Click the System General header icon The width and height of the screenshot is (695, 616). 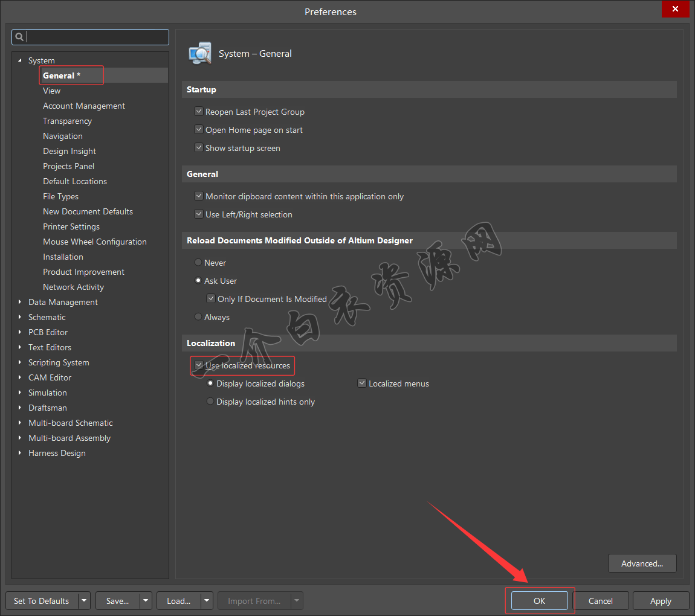(200, 53)
